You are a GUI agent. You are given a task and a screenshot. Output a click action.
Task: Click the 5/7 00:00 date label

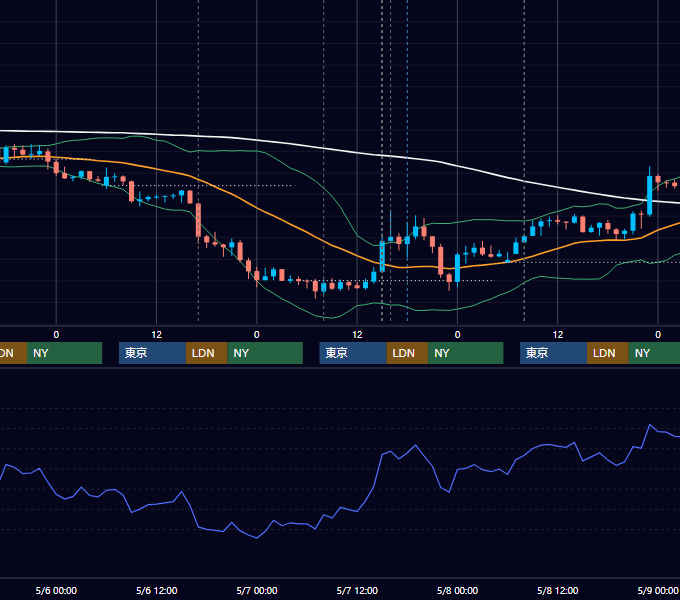[x=257, y=590]
